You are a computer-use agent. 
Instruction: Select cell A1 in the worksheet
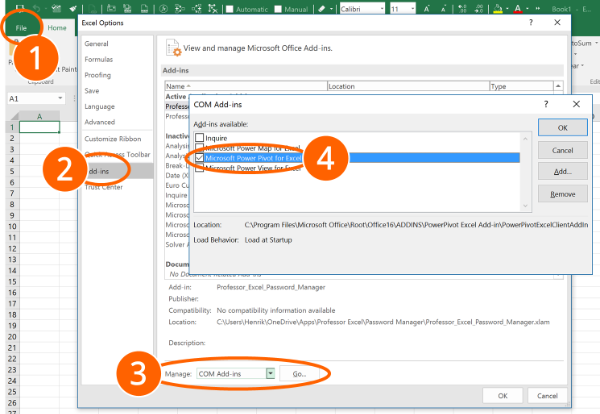tap(39, 127)
